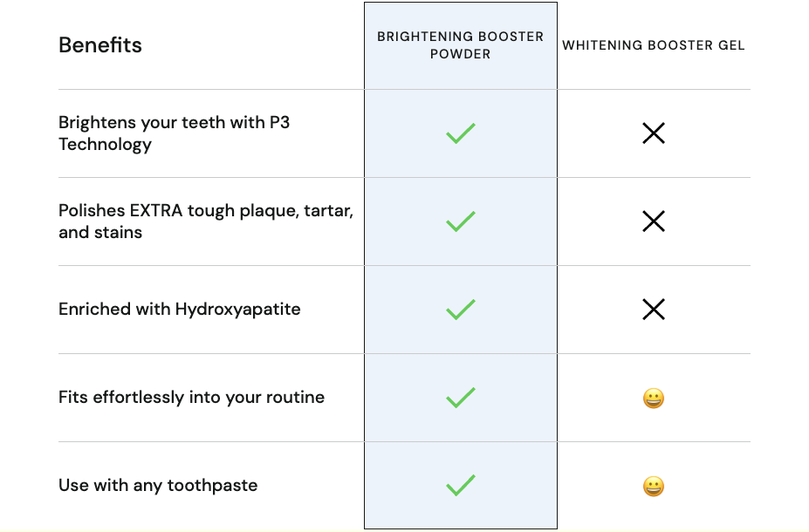Click black X for P3 Technology row

pyautogui.click(x=653, y=133)
